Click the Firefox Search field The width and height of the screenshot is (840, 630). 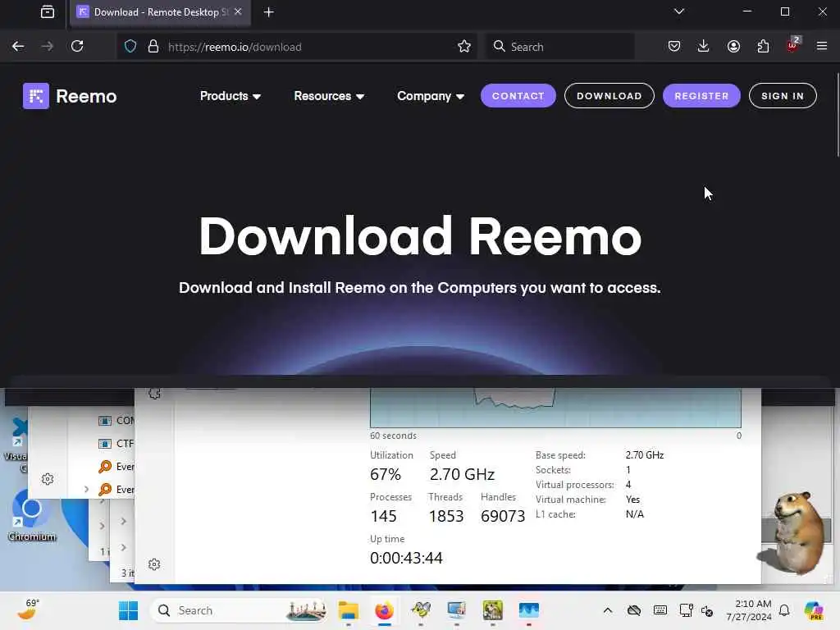pyautogui.click(x=559, y=47)
